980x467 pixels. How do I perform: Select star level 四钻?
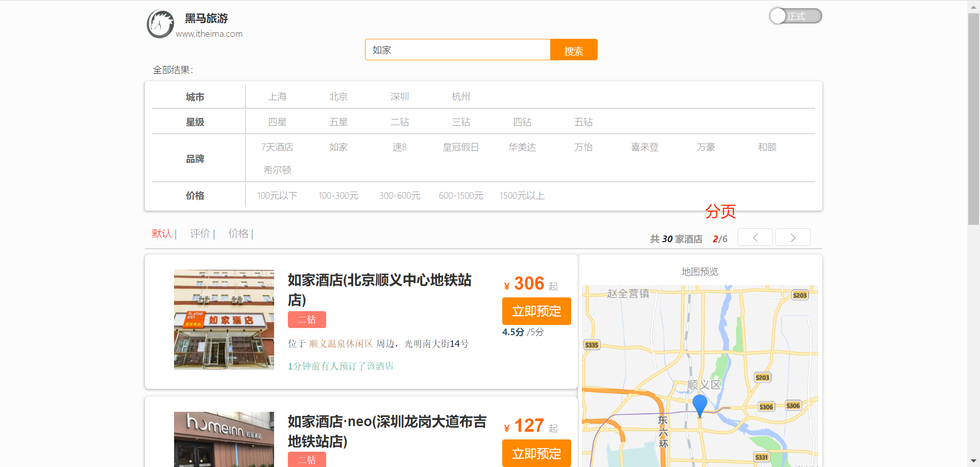[x=522, y=122]
